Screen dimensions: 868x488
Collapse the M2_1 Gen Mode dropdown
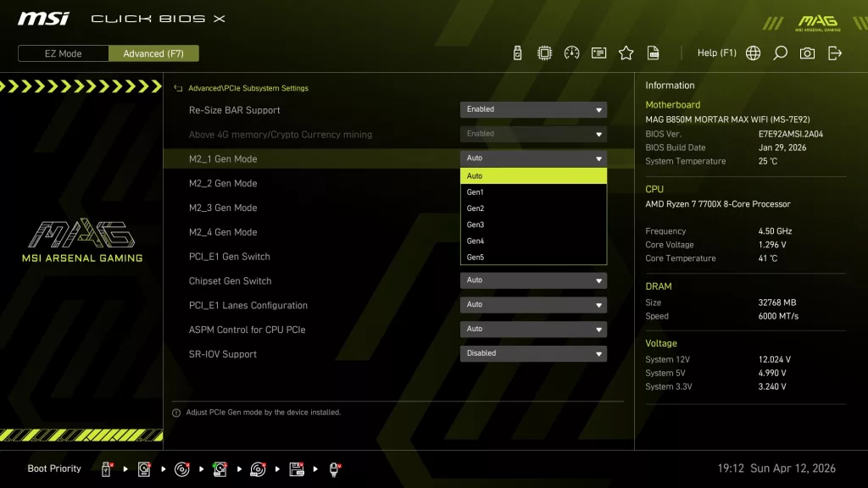click(533, 158)
